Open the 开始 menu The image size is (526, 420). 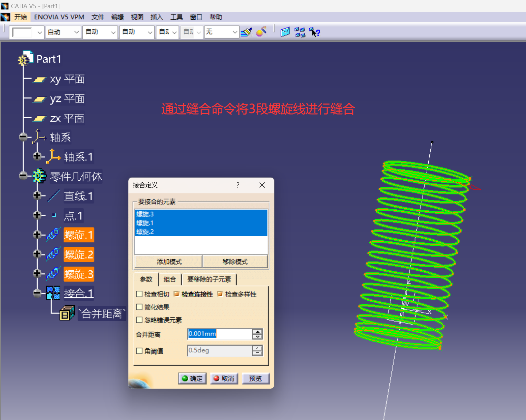(x=21, y=17)
